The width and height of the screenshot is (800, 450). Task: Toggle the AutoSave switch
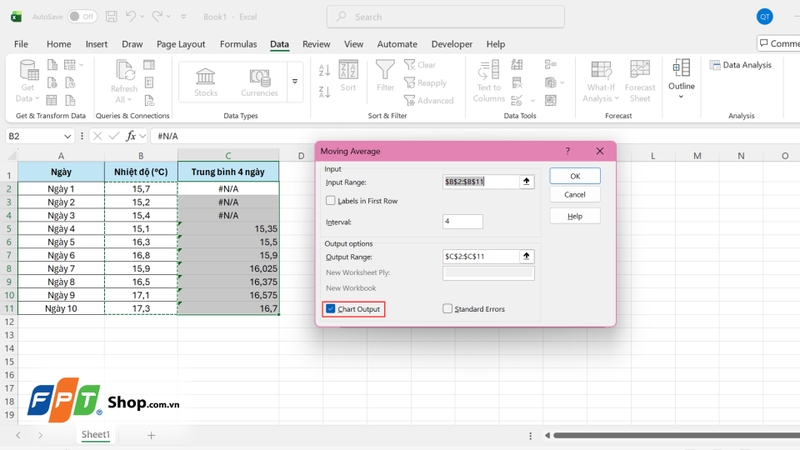tap(82, 17)
